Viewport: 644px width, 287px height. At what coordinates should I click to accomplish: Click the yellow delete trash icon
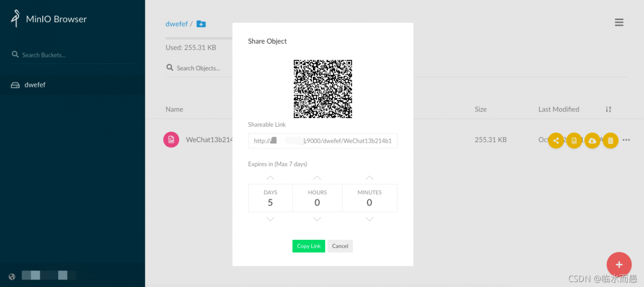point(610,141)
